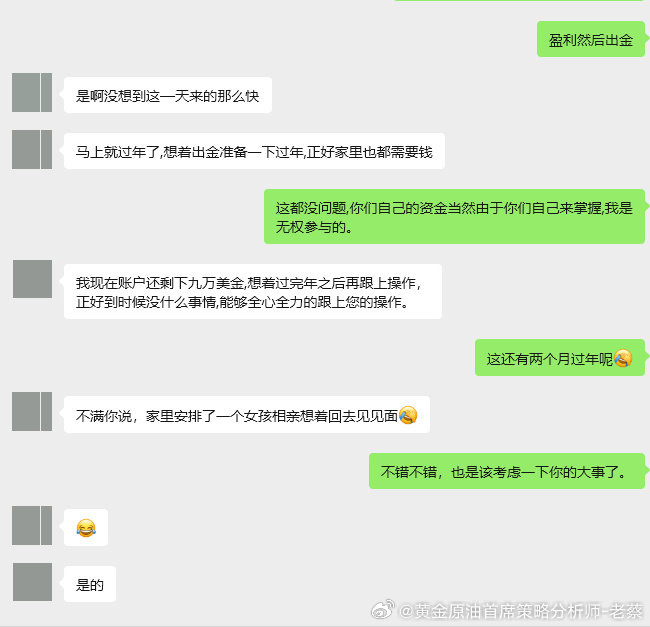Open avatar beside 我现在账户还剩下九万美金 message
This screenshot has width=650, height=627.
point(32,279)
